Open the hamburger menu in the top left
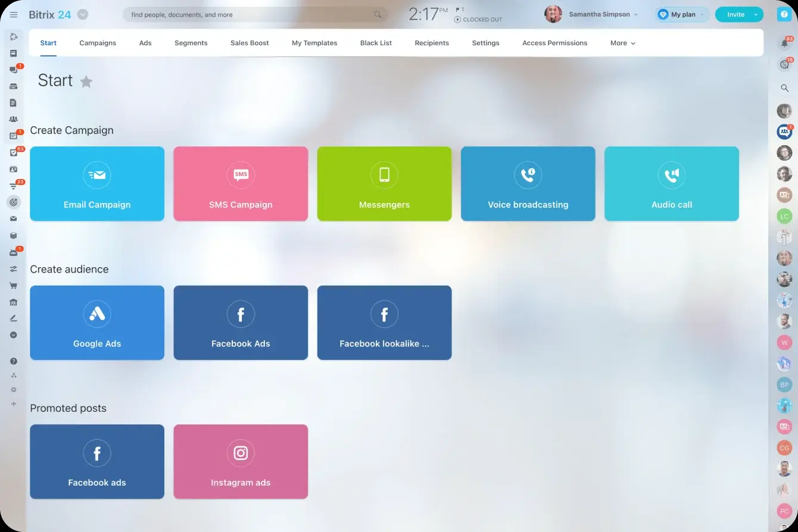Screen dimensions: 798x532 pyautogui.click(x=14, y=15)
